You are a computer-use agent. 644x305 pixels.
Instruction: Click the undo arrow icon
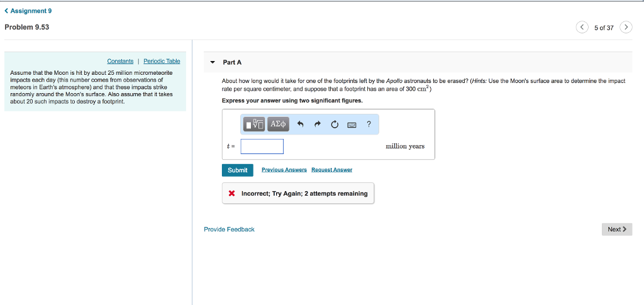tap(300, 124)
